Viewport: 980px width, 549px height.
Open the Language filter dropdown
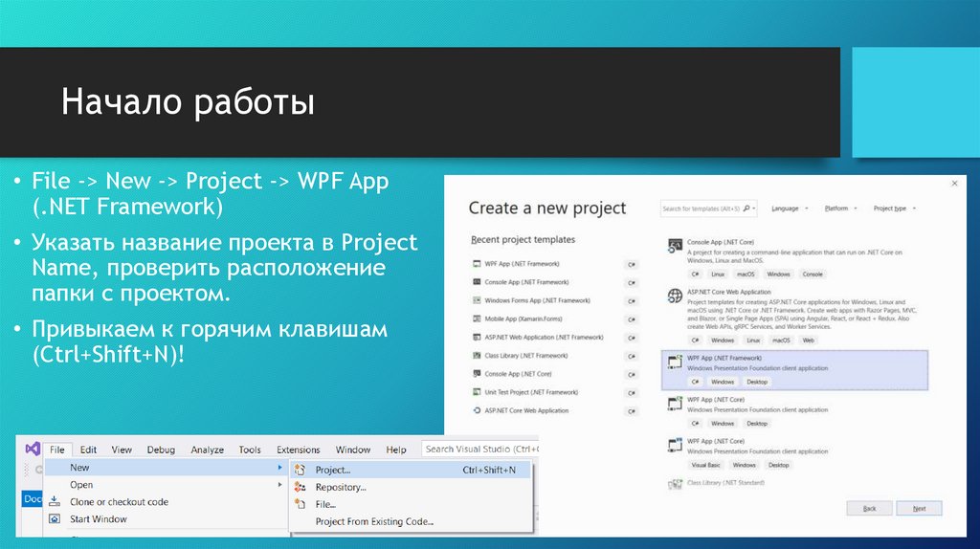pyautogui.click(x=790, y=209)
